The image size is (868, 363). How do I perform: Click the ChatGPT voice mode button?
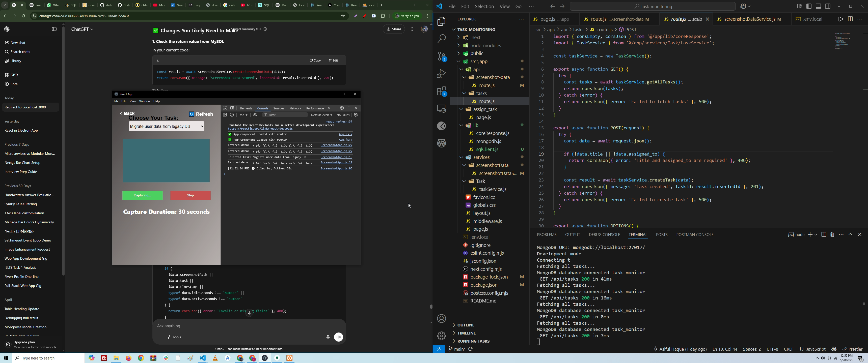[x=339, y=337]
